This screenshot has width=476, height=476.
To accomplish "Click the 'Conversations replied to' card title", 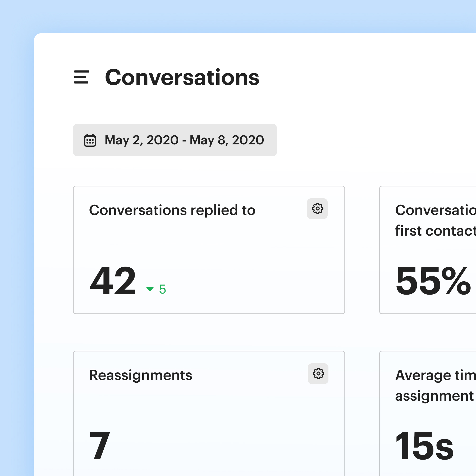I will [172, 210].
